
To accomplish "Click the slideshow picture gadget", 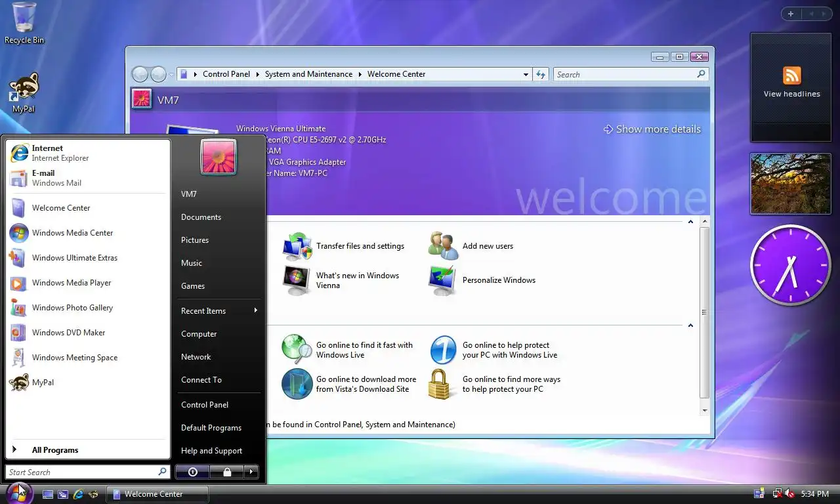I will [x=790, y=184].
